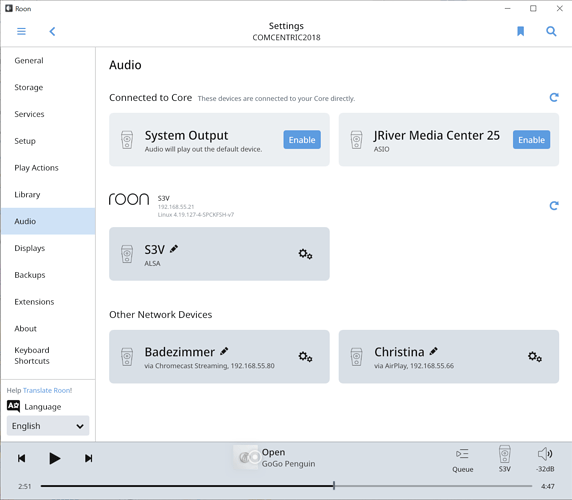Click the elapsed time 2:51
Screen dimensions: 572x500
[24, 487]
